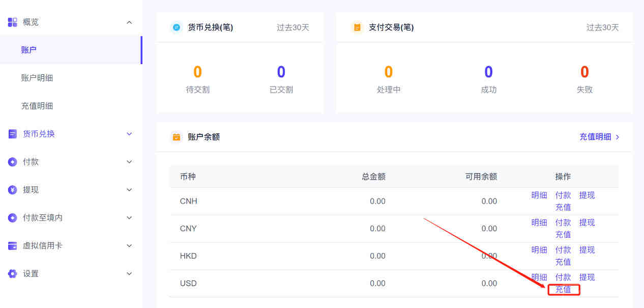
Task: Open the 充值明细 sidebar item
Action: tap(37, 106)
